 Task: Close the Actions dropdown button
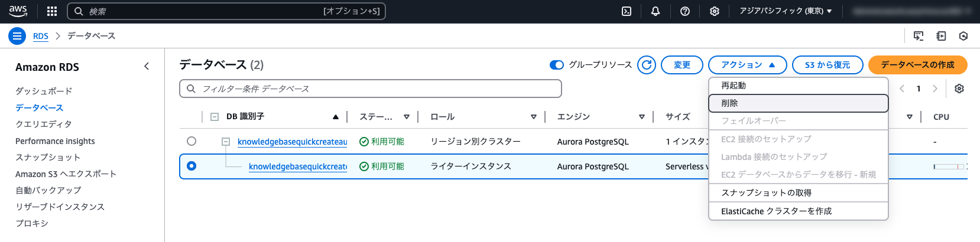748,65
